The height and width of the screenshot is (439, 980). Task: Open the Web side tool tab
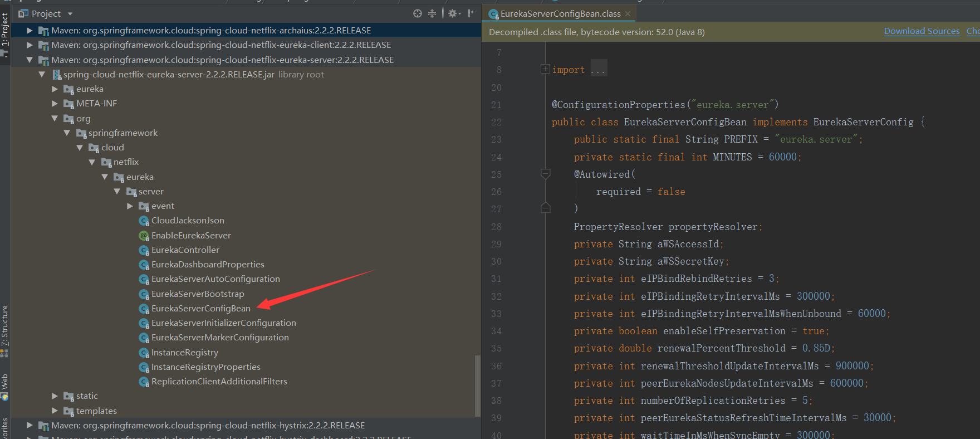click(4, 387)
